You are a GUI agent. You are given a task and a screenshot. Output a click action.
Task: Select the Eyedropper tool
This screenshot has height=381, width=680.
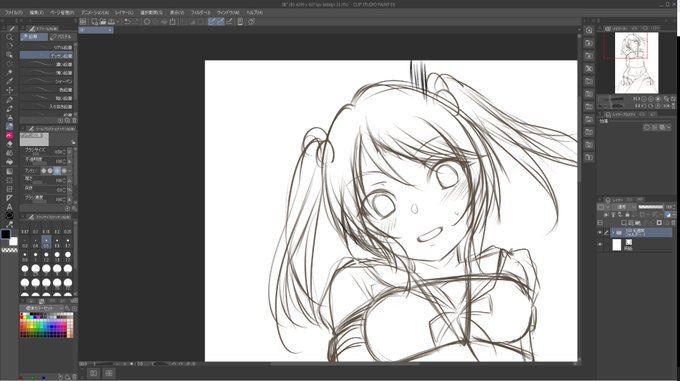[x=9, y=81]
